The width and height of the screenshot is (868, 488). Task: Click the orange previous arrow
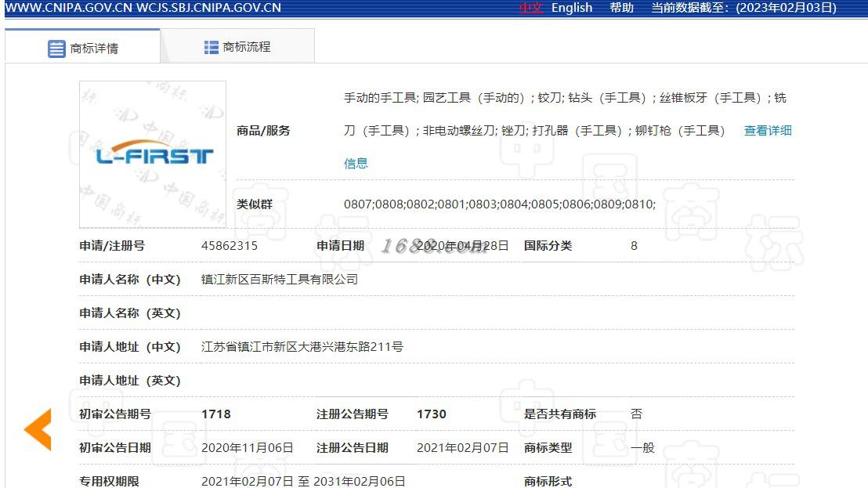(38, 429)
